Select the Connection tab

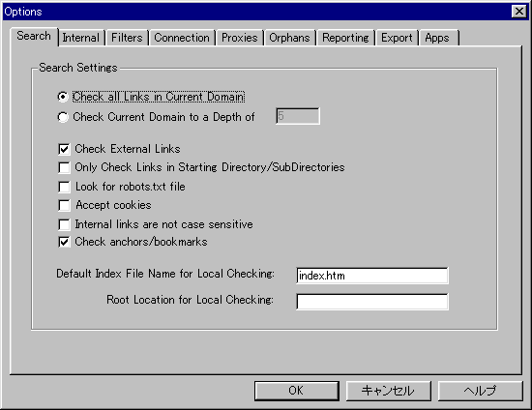pos(182,38)
